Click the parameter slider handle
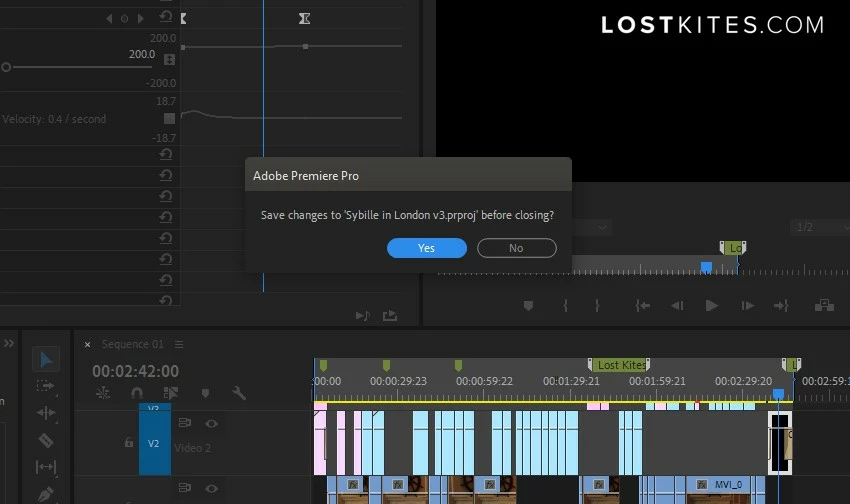The width and height of the screenshot is (850, 504). click(6, 67)
